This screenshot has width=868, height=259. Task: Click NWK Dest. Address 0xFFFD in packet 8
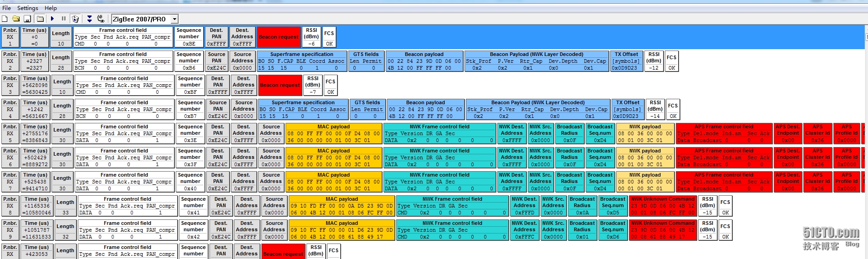tap(525, 206)
